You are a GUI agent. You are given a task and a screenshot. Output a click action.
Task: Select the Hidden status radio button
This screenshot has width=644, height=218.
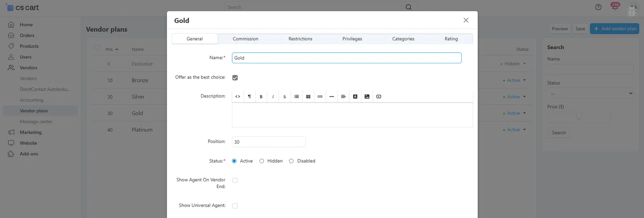pyautogui.click(x=262, y=161)
